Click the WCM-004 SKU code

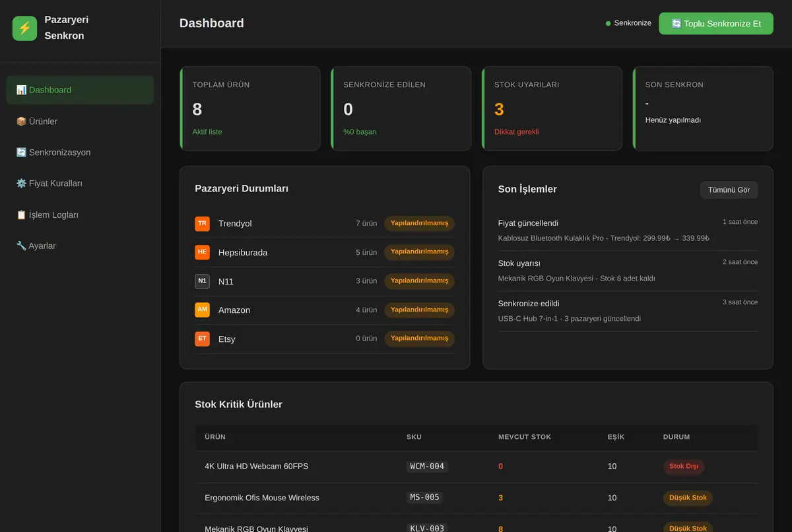pos(427,467)
